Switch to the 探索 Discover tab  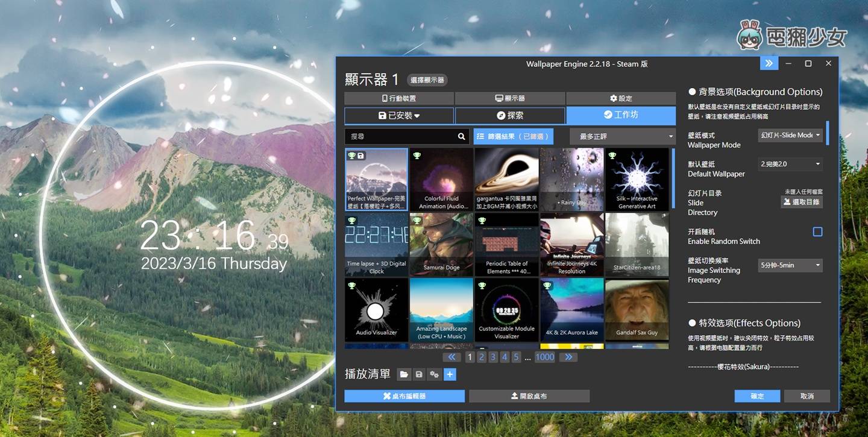(511, 115)
